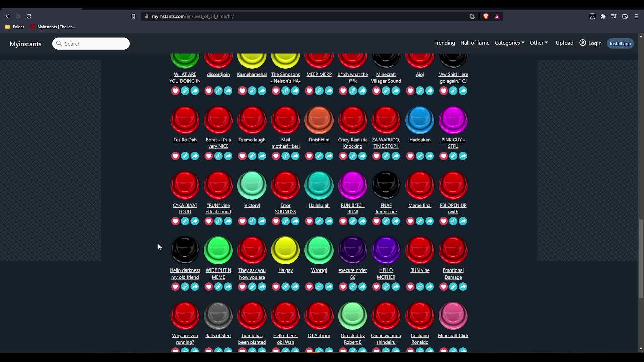Play the FinishHim orange sound button

coord(319,121)
